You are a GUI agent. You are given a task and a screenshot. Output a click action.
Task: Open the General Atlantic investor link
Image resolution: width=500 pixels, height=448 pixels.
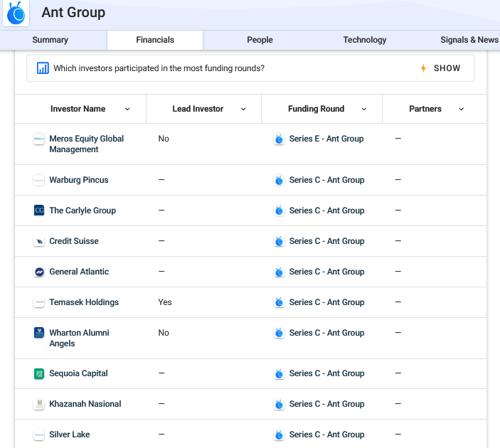[x=79, y=272]
